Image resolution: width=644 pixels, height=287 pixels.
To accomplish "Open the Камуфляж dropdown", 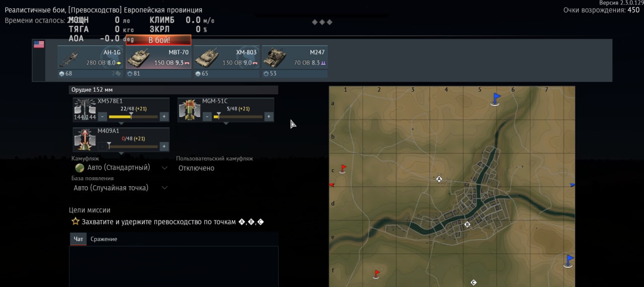I will 121,168.
